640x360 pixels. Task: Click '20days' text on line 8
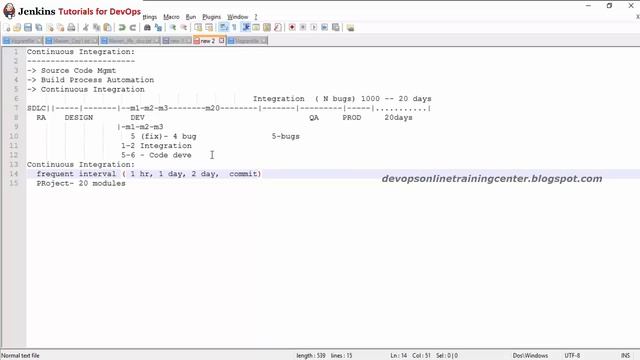click(398, 118)
